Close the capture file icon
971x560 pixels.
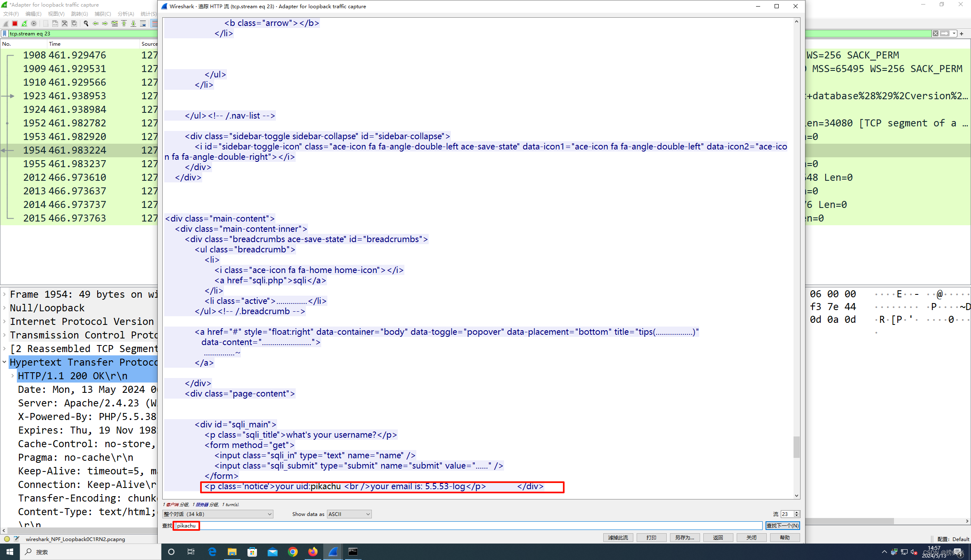pyautogui.click(x=65, y=23)
